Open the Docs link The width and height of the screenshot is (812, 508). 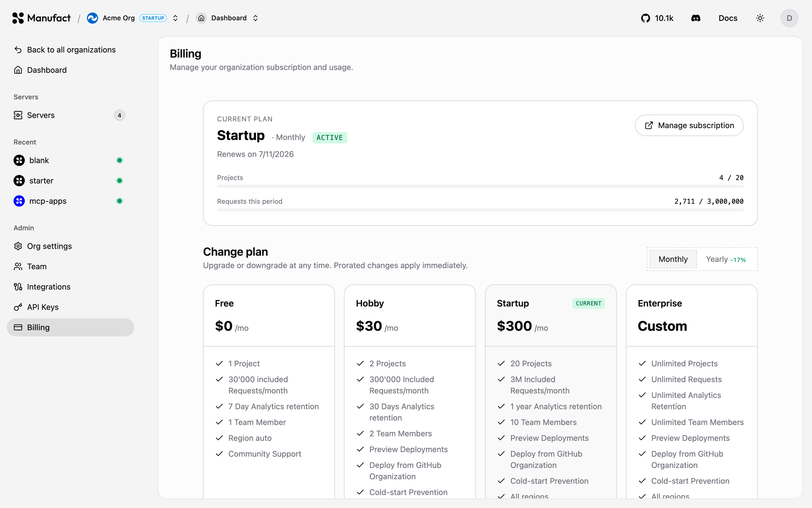[x=728, y=18]
